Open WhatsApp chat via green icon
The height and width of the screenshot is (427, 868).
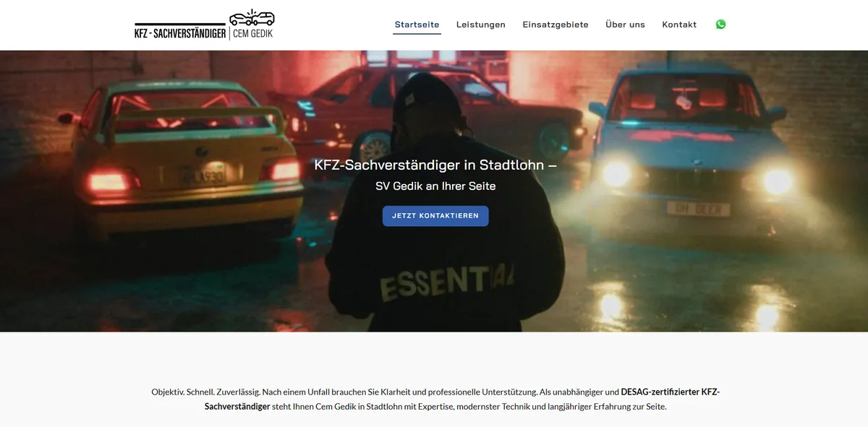tap(720, 24)
